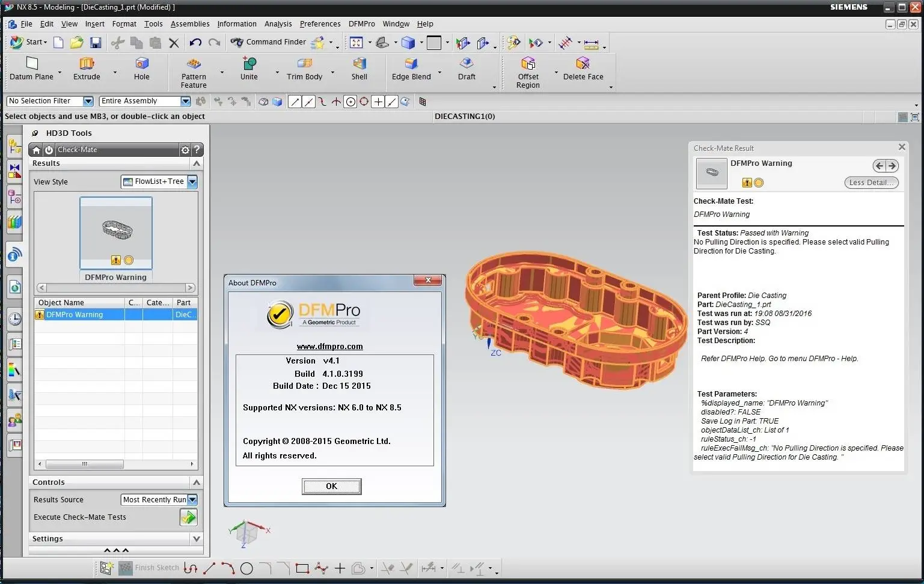Open a file via folder icon

76,42
